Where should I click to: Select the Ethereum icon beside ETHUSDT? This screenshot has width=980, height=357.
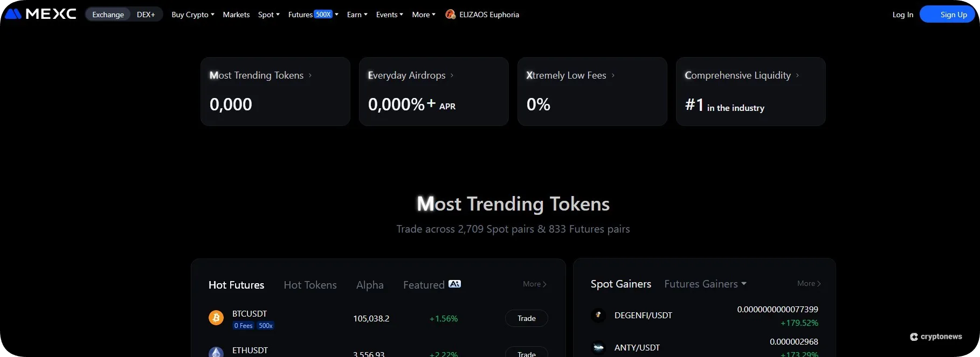[216, 352]
